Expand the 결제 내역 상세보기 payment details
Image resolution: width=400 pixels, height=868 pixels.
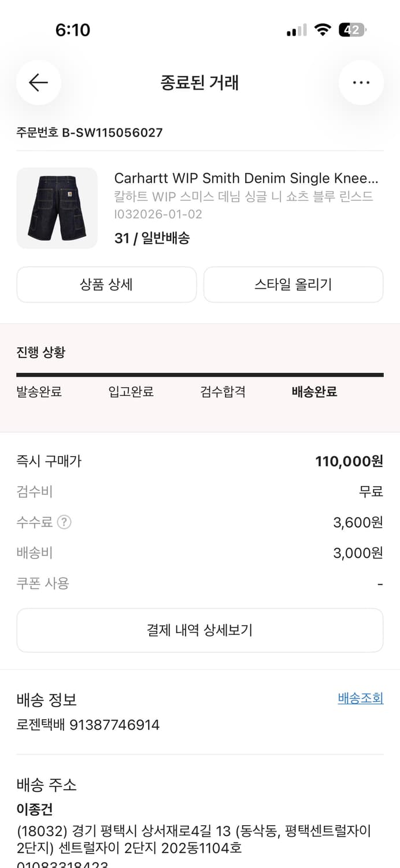tap(200, 630)
